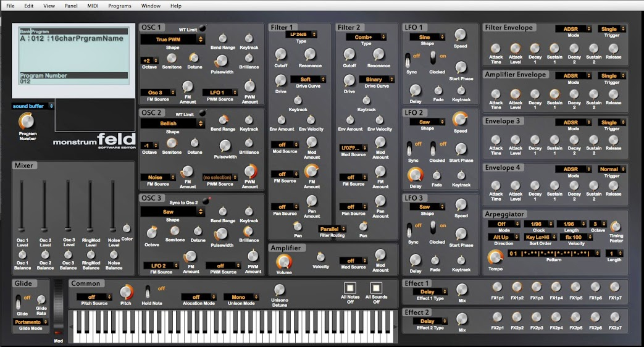Open the Portamento Glide Mode dropdown
Viewport: 644px width, 347px height.
(31, 322)
